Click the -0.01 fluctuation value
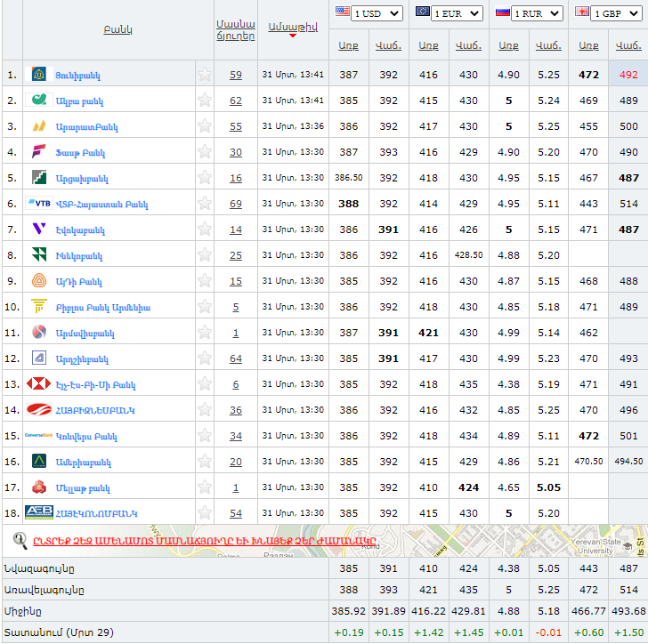This screenshot has height=644, width=648. coord(548,632)
